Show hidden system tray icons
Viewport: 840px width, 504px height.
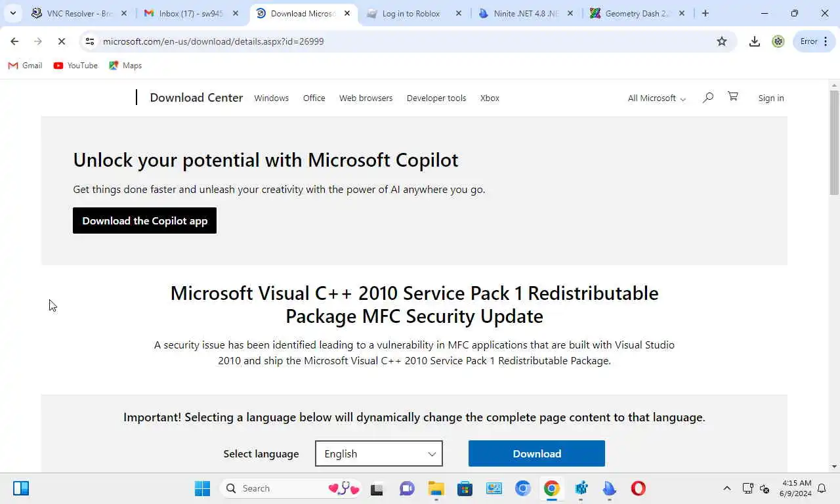[x=726, y=488]
